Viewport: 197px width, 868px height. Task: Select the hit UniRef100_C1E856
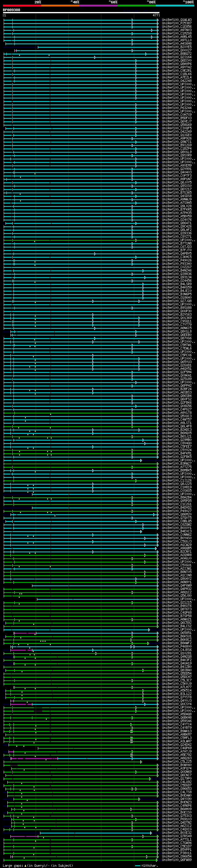click(x=177, y=26)
